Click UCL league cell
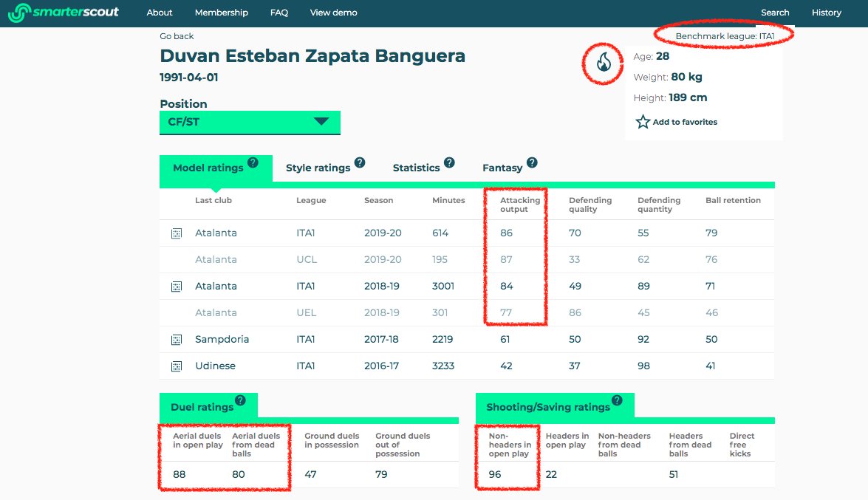Viewport: 868px width, 500px height. tap(307, 260)
